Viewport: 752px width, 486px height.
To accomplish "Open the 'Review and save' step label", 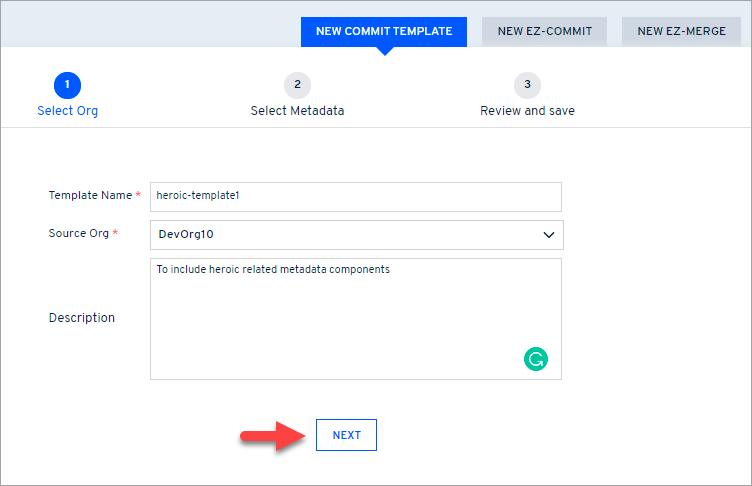I will pyautogui.click(x=527, y=111).
